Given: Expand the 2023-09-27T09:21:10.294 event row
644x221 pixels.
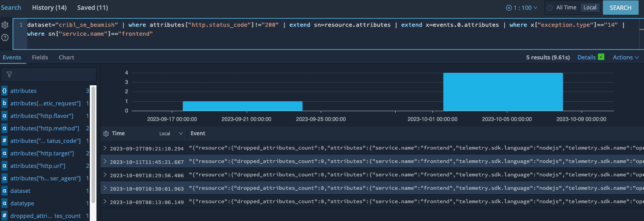Looking at the screenshot, I should [105, 148].
